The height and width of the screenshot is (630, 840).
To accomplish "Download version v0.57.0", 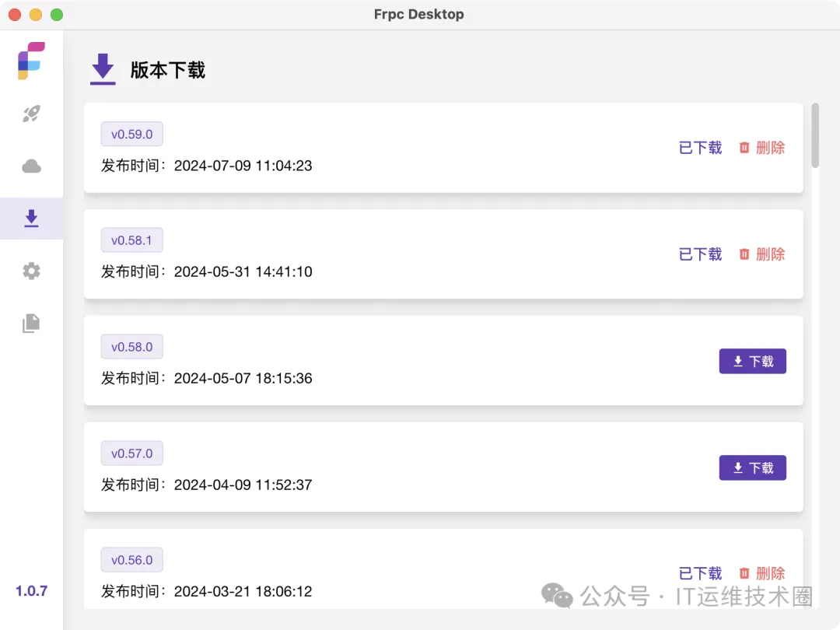I will (x=752, y=468).
